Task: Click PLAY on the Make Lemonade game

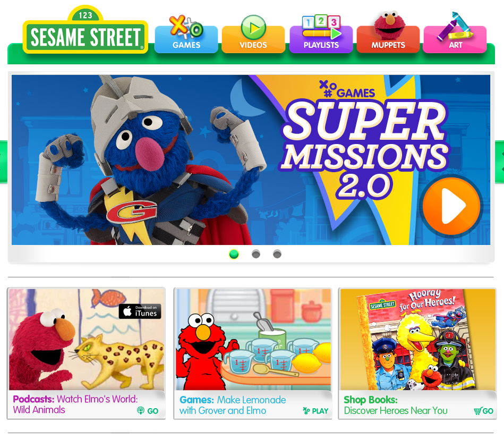Action: (x=315, y=411)
